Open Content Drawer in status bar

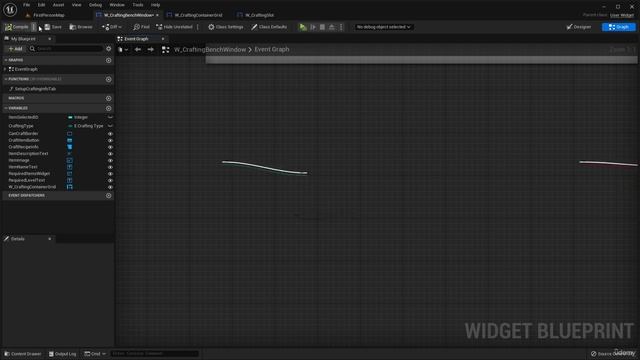(22, 354)
